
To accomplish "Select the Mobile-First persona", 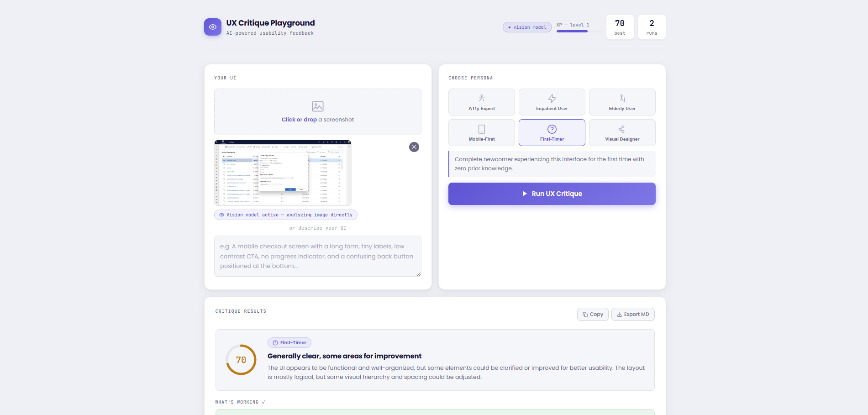I will click(482, 133).
